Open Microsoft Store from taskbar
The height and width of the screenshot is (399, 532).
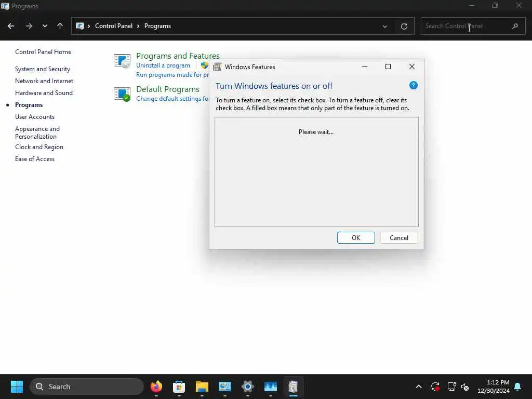tap(179, 387)
